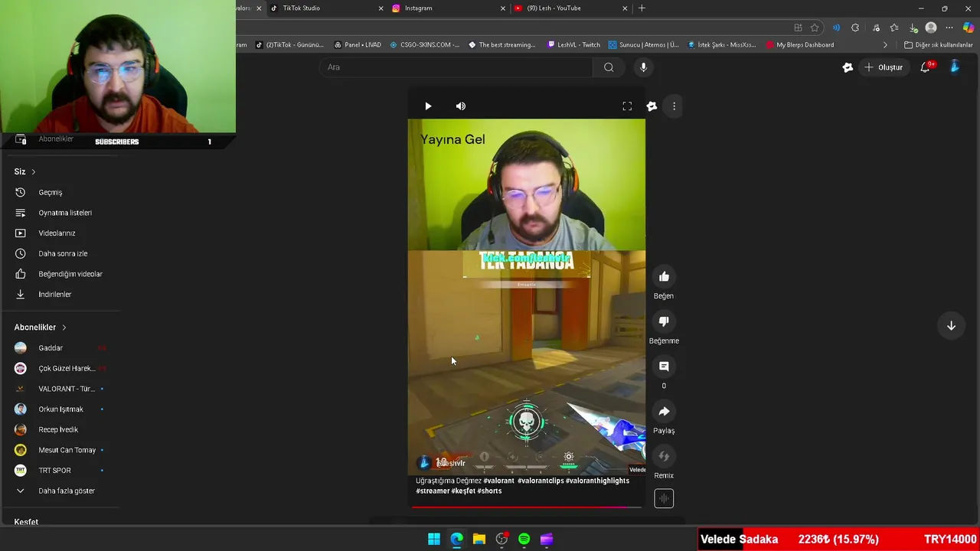Image resolution: width=980 pixels, height=551 pixels.
Task: Close the TikTok Studio tab
Action: pos(381,8)
